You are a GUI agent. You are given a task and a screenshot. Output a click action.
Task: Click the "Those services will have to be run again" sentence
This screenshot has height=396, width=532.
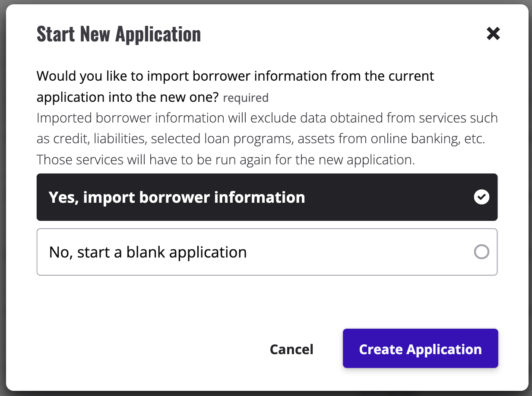225,160
